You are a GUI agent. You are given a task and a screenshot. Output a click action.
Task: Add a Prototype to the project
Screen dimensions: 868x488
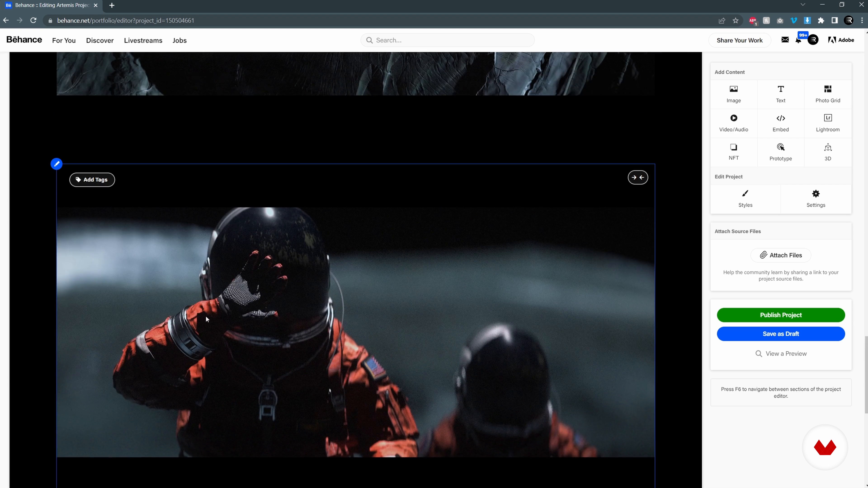point(780,152)
